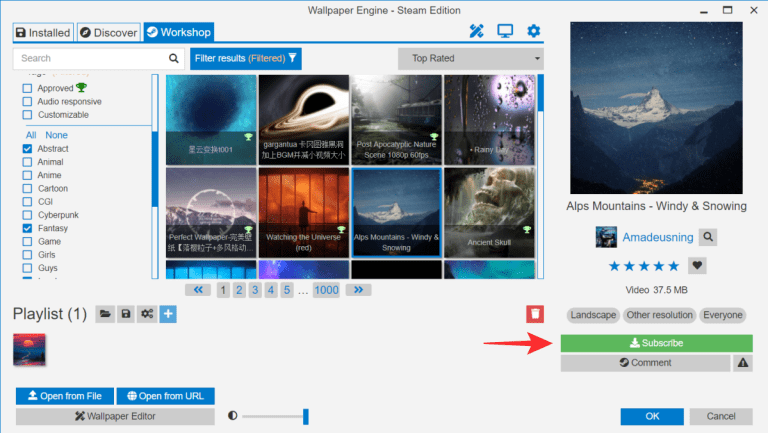Viewport: 768px width, 433px height.
Task: Check the Anime tag
Action: [x=27, y=175]
